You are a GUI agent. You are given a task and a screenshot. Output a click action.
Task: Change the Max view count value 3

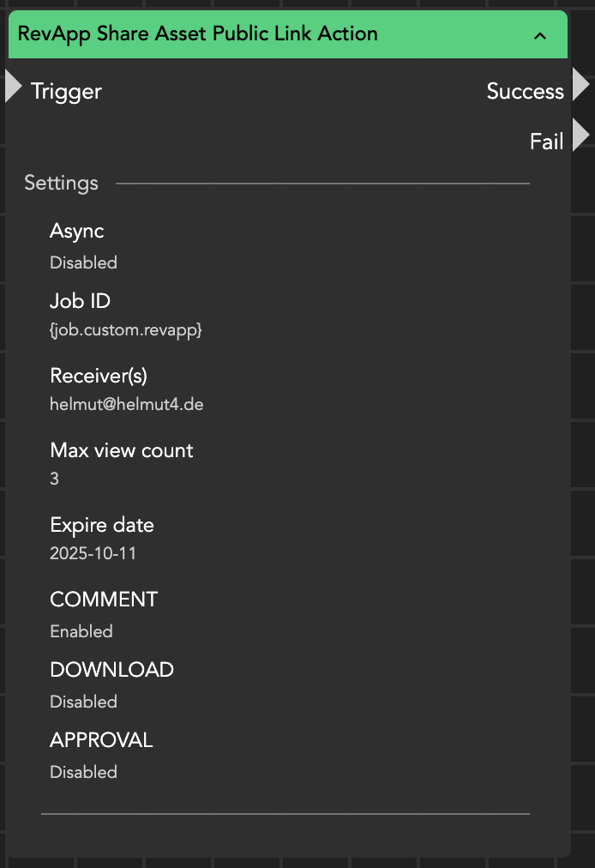(55, 479)
